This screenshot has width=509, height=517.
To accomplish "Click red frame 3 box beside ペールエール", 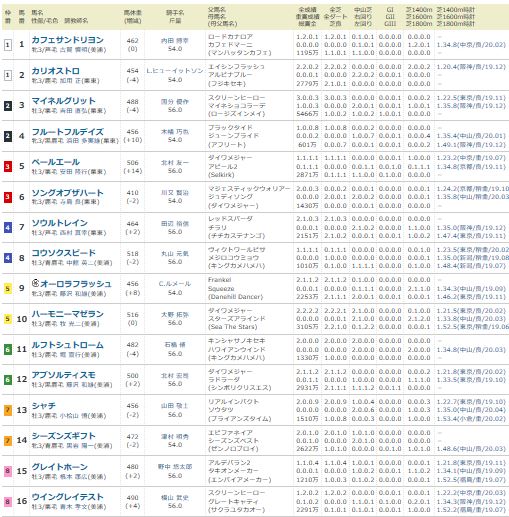I will [x=8, y=166].
